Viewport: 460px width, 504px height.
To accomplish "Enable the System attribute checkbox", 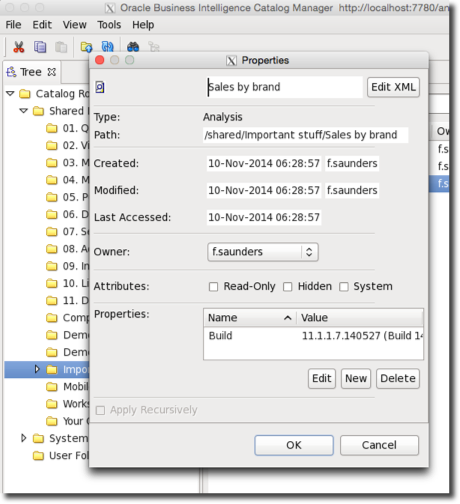I will pos(344,287).
